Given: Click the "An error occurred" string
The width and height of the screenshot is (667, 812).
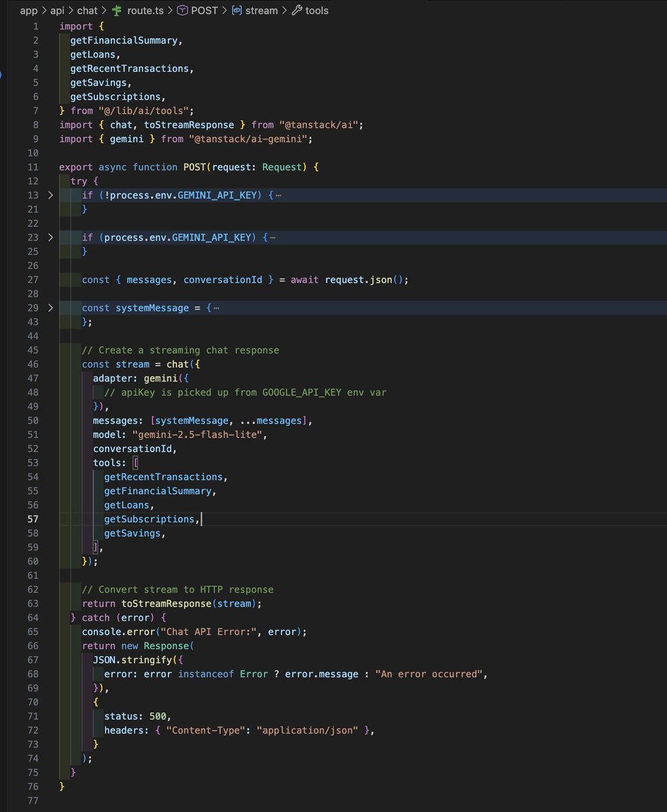Looking at the screenshot, I should 428,675.
